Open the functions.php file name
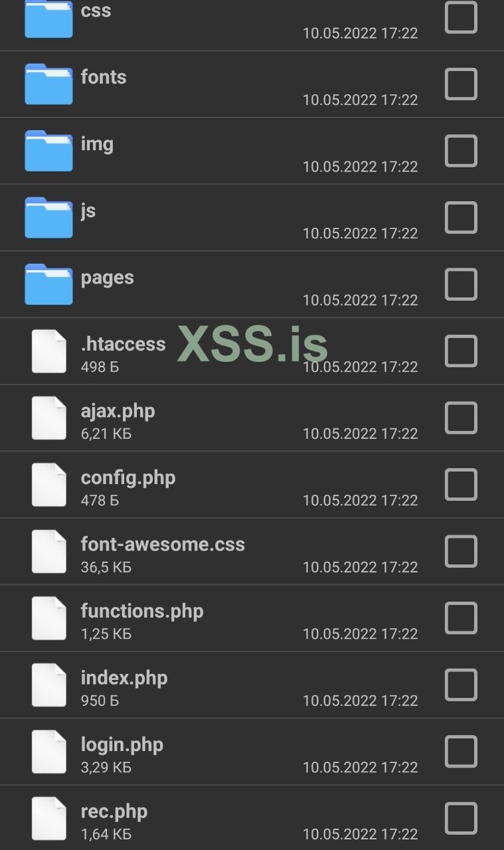The height and width of the screenshot is (850, 504). pyautogui.click(x=142, y=611)
